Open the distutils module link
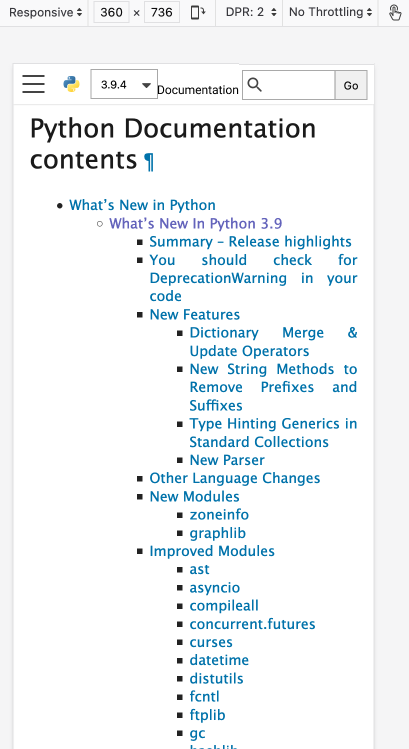This screenshot has height=749, width=409. pyautogui.click(x=216, y=678)
